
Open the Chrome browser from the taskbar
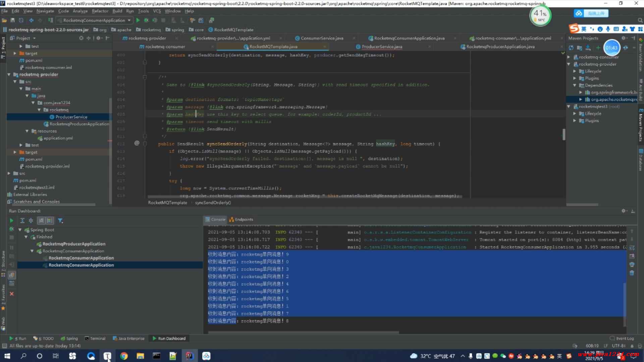124,356
